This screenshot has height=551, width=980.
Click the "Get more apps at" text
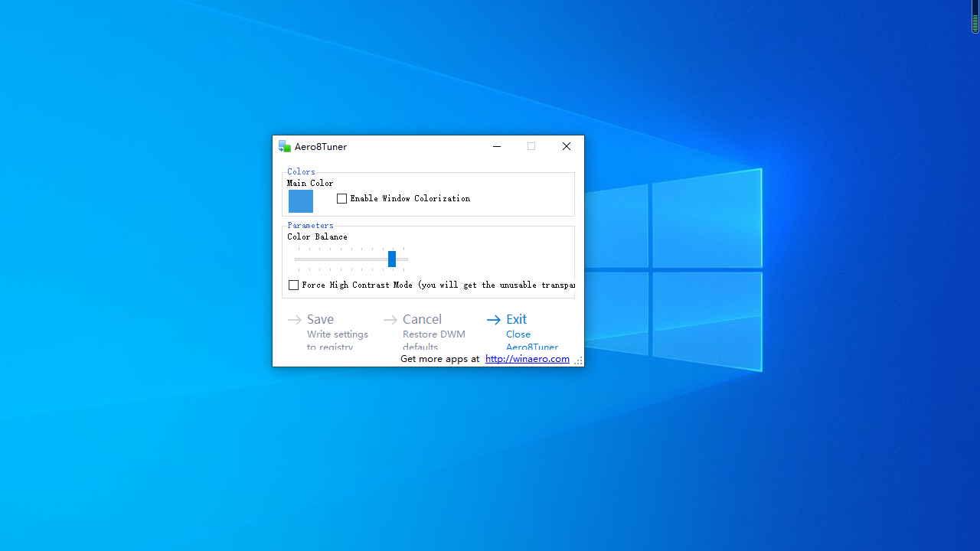[x=440, y=359]
